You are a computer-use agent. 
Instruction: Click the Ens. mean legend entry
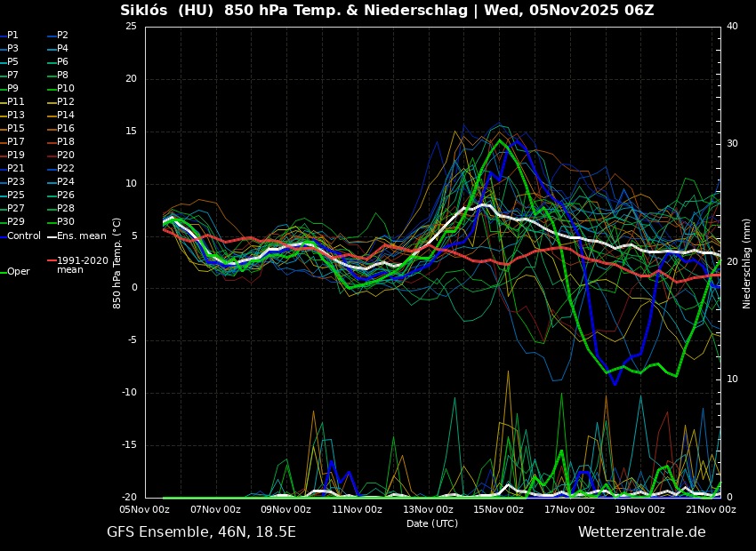(x=82, y=236)
